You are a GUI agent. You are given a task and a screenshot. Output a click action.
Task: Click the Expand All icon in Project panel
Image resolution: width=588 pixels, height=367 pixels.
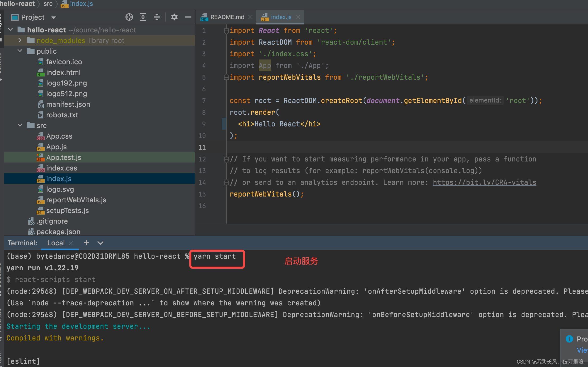143,17
